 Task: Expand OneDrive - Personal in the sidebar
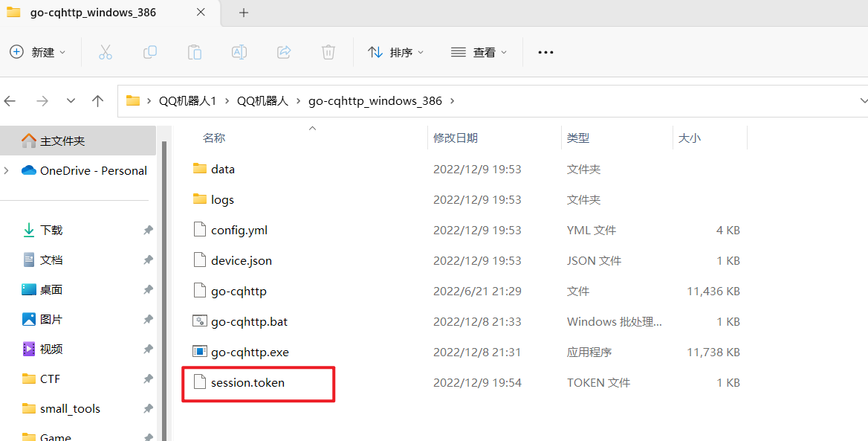(6, 170)
